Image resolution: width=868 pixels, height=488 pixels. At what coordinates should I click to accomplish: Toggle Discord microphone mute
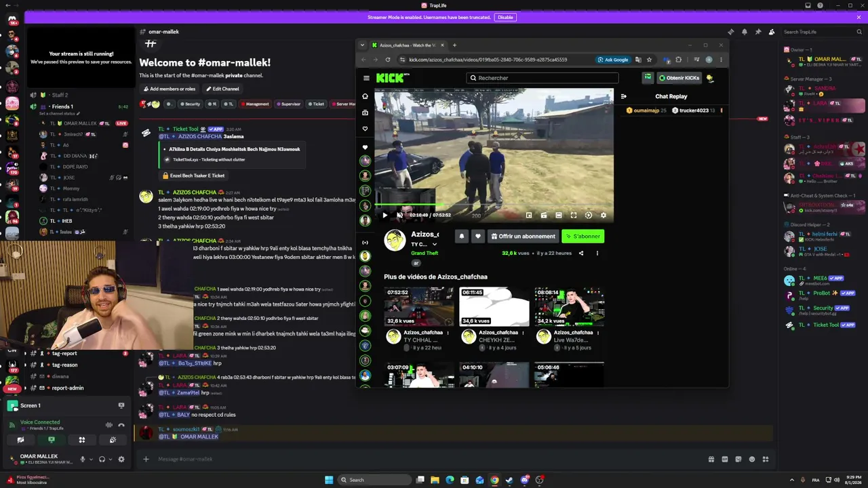[x=83, y=459]
